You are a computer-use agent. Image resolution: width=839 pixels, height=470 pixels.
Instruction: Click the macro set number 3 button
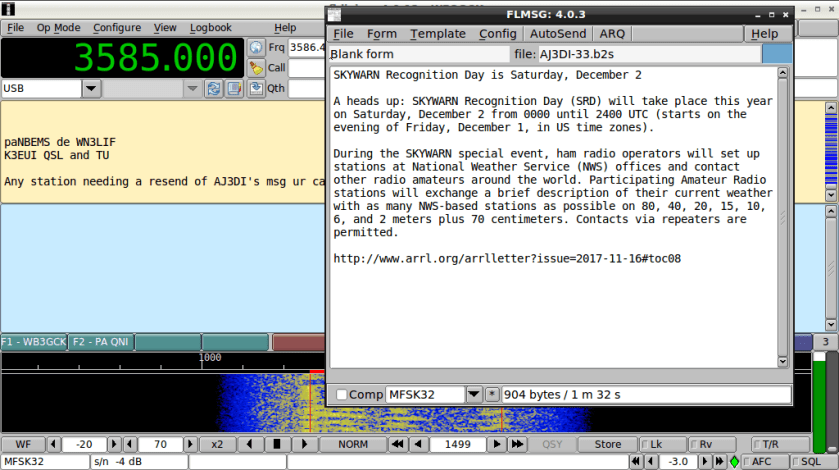826,342
